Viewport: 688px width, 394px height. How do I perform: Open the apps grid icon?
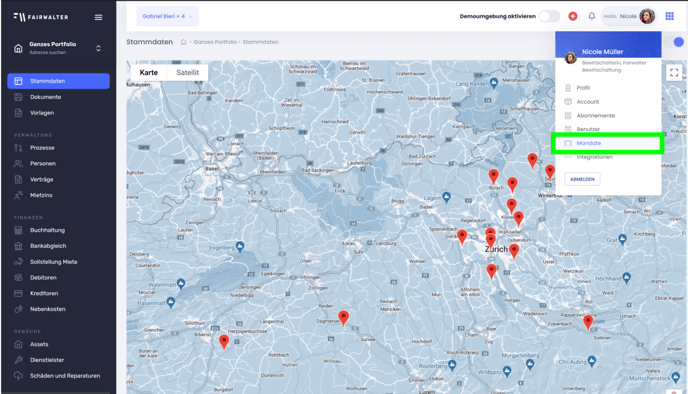670,16
